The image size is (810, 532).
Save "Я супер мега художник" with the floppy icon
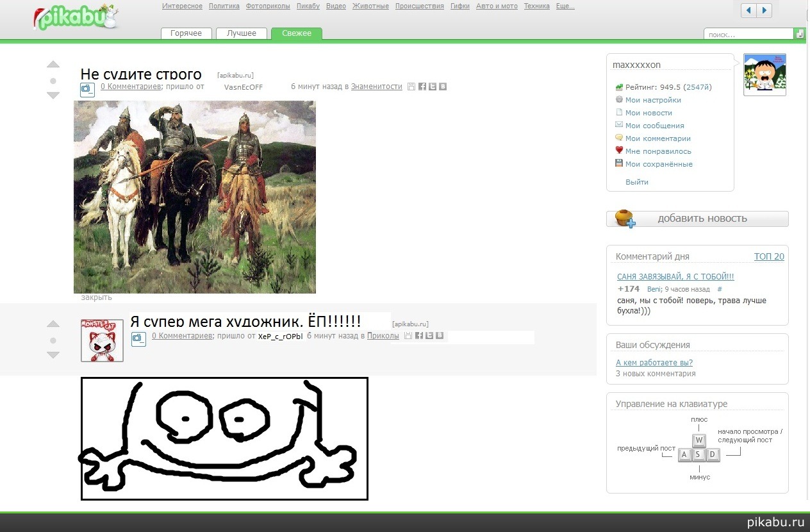pyautogui.click(x=408, y=335)
